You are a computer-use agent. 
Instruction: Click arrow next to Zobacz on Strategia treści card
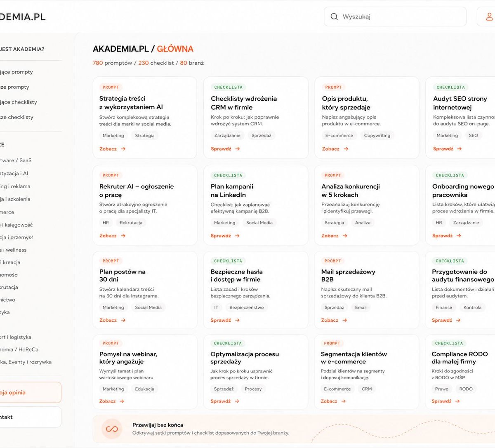[x=123, y=149]
